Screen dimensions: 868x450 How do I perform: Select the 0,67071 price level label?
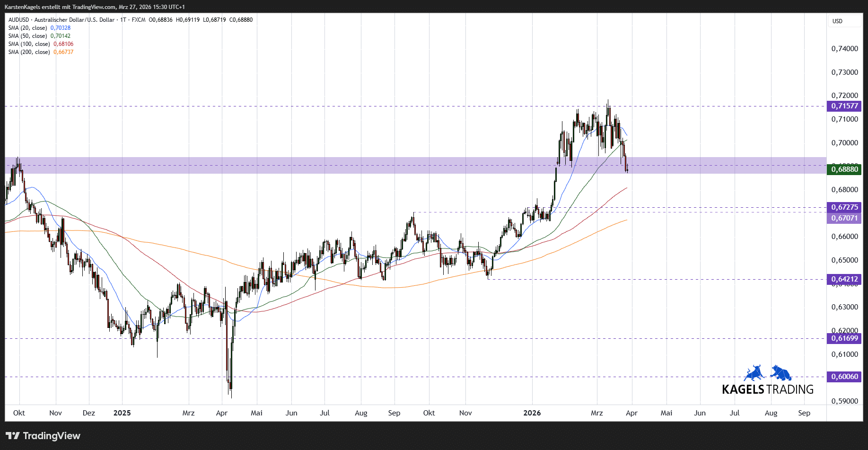pos(844,218)
